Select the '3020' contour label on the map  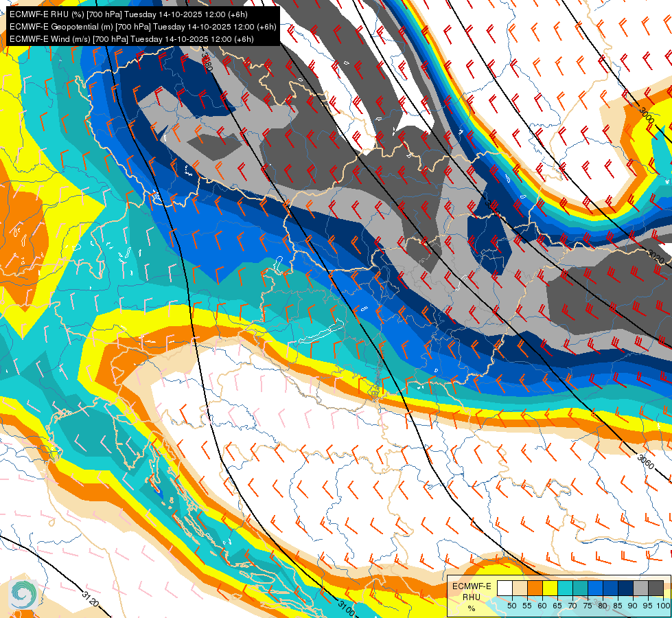click(656, 256)
